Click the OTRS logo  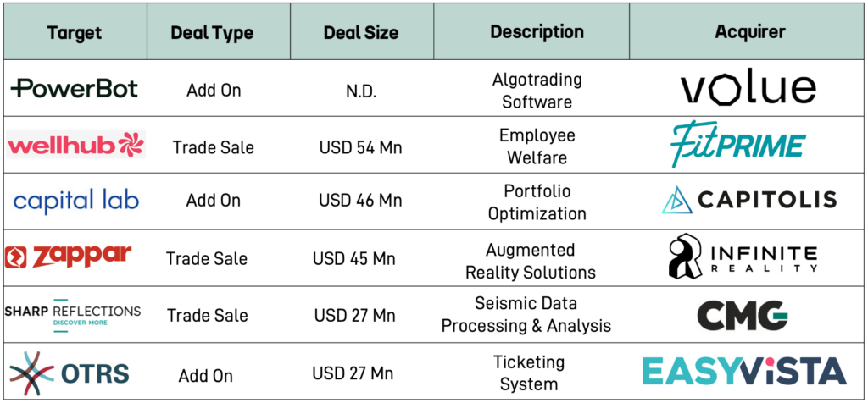tap(70, 373)
